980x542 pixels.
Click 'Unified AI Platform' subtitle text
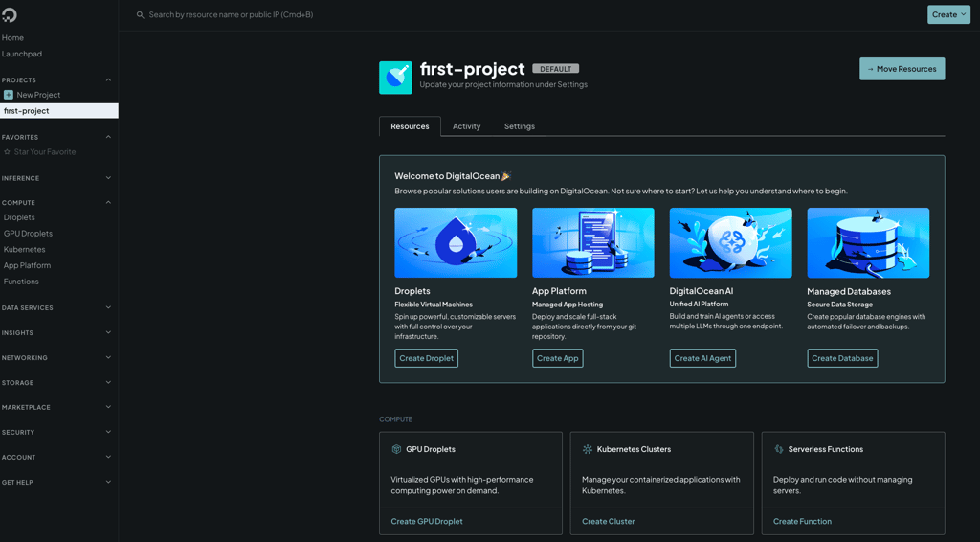pos(699,304)
